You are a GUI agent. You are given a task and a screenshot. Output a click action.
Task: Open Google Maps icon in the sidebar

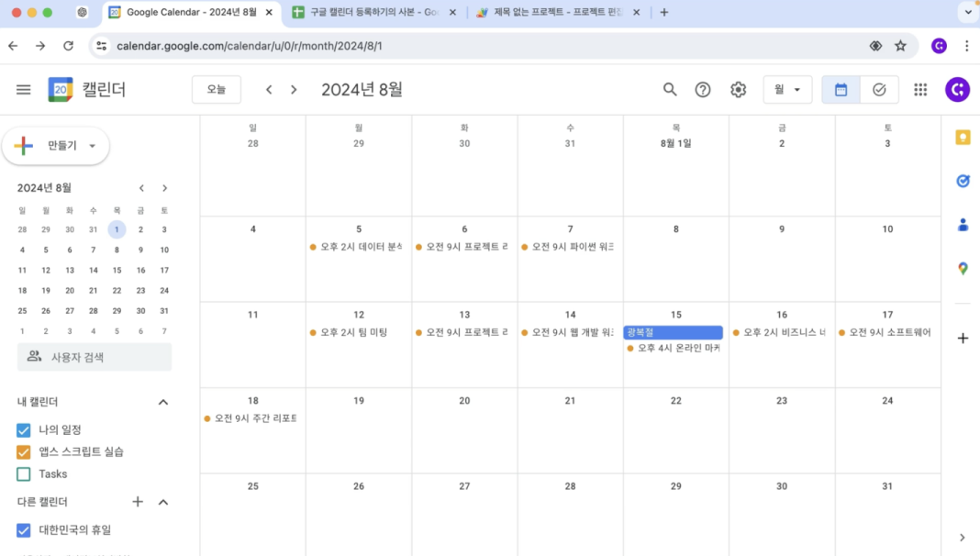click(x=962, y=268)
